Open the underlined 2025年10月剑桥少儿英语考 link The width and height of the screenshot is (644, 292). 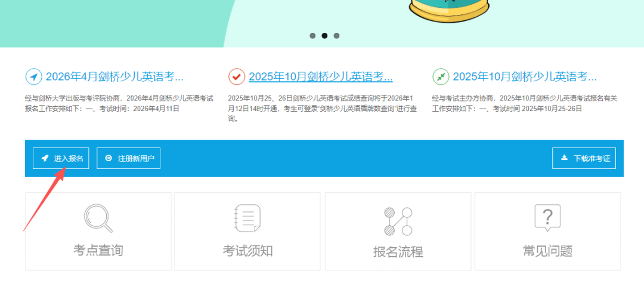(321, 76)
